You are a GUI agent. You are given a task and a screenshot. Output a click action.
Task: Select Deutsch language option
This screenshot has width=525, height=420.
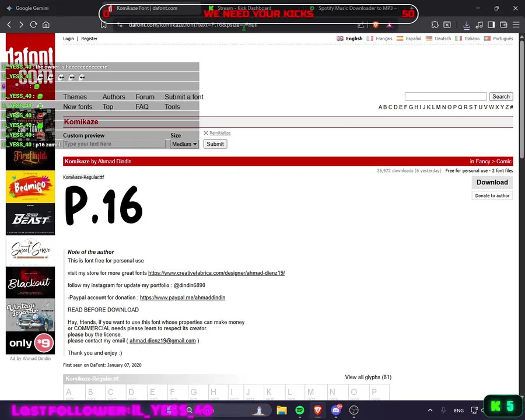pyautogui.click(x=438, y=38)
